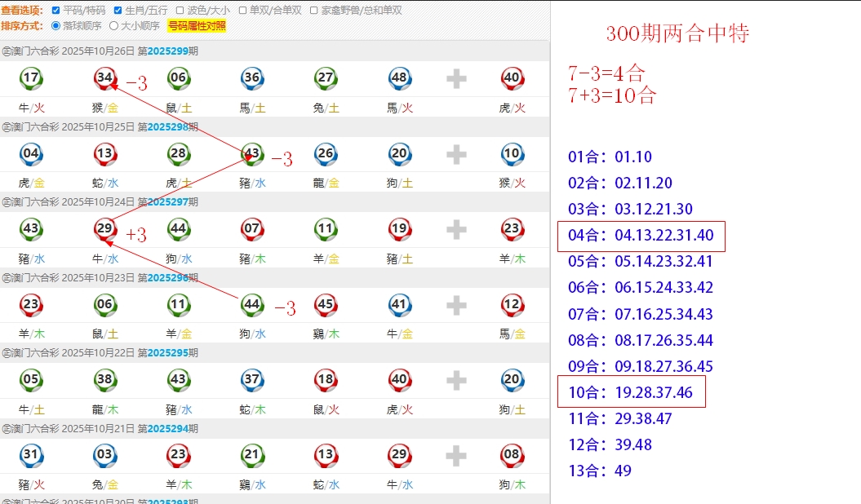Click red ball 29 in draw 2025297
The image size is (861, 504).
coord(104,229)
